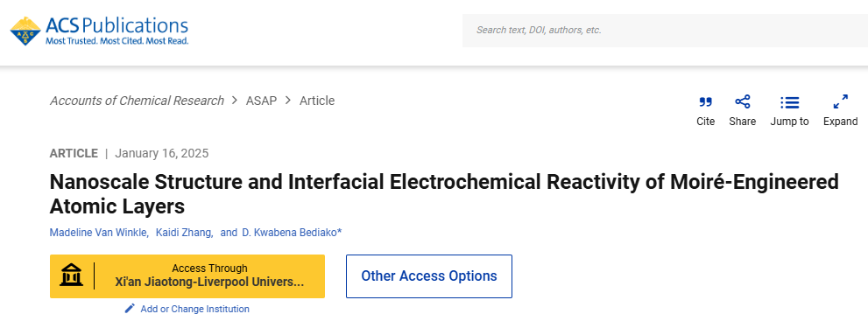Viewport: 868px width, 321px height.
Task: Click into the search text field
Action: [x=665, y=31]
